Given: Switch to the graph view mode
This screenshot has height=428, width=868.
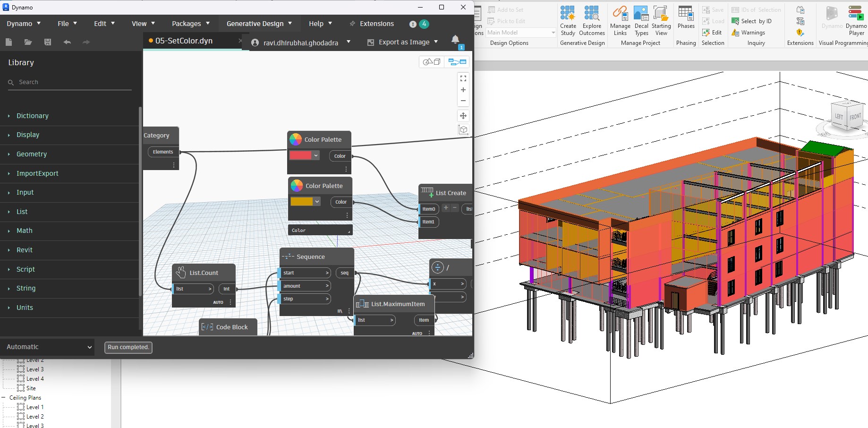Looking at the screenshot, I should [457, 62].
